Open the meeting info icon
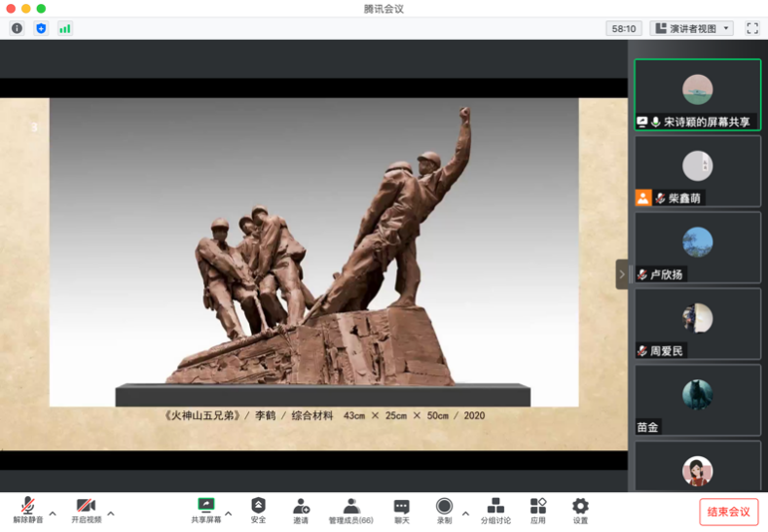The height and width of the screenshot is (532, 768). coord(18,28)
